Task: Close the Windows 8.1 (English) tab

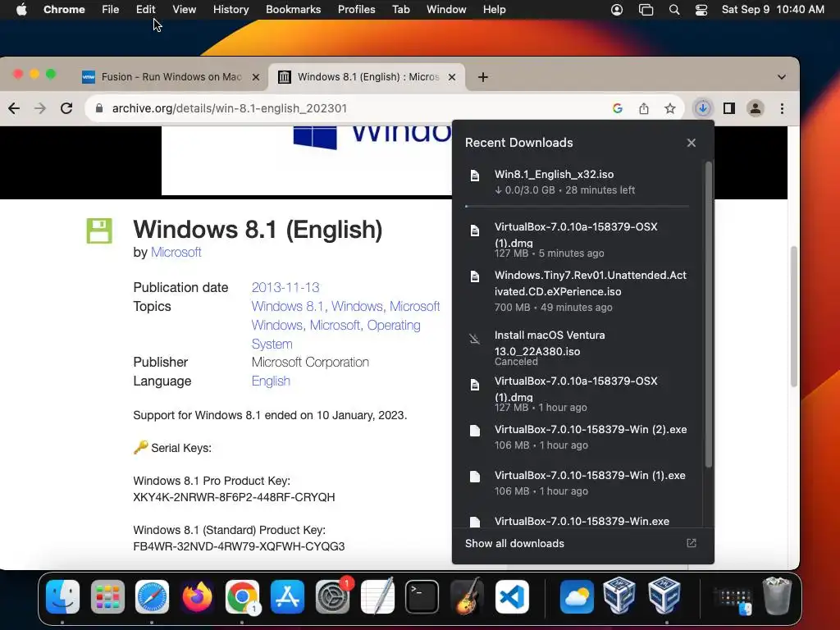Action: (x=452, y=77)
